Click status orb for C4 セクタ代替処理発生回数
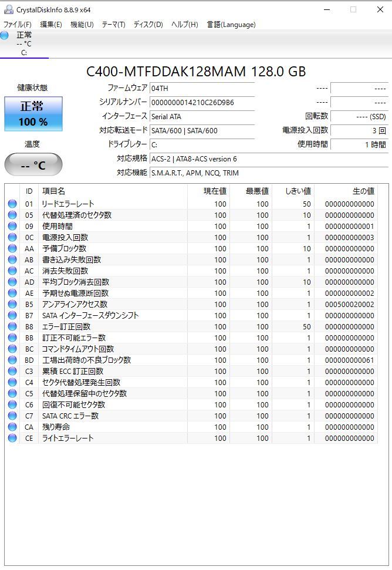 (12, 382)
